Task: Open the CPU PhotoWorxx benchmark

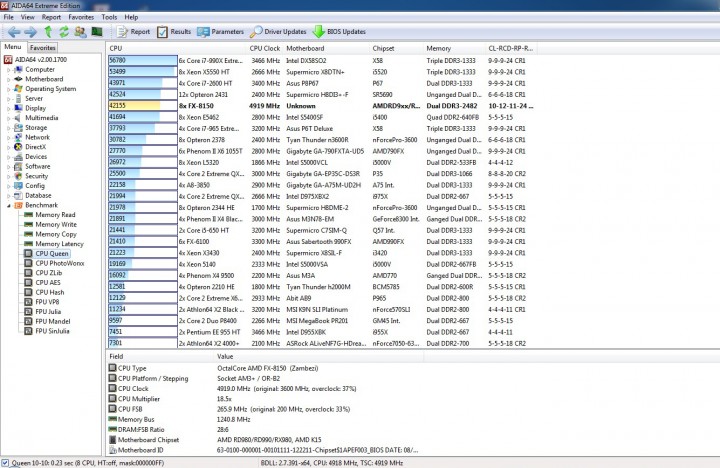Action: pyautogui.click(x=54, y=263)
